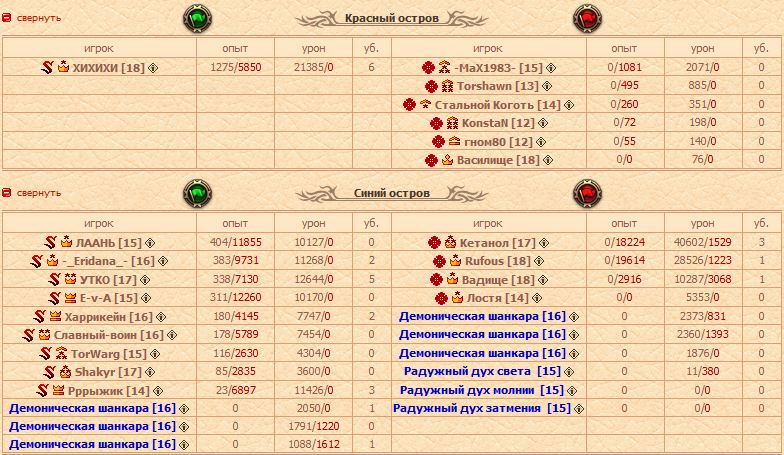Open player profile ХИХИХИ [18]
784x455 pixels.
108,68
